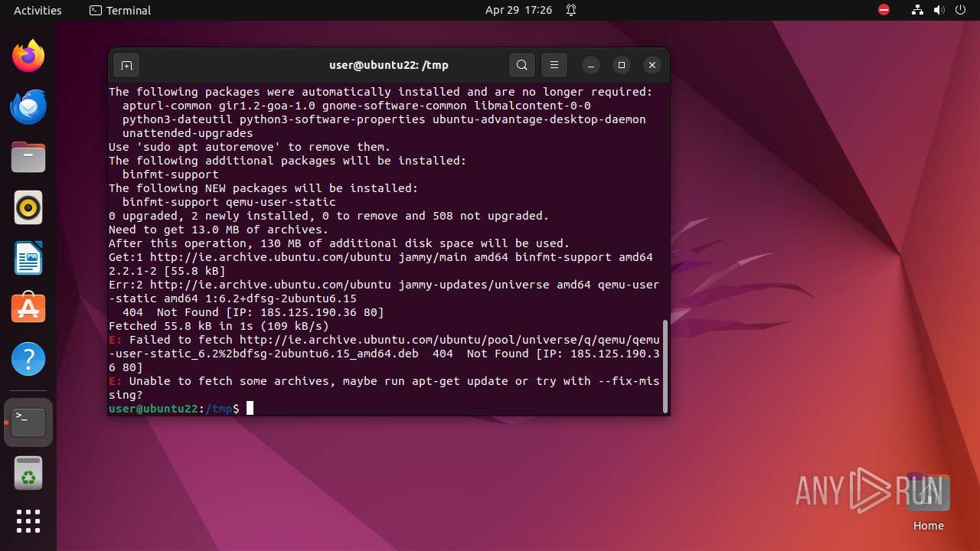Open the clock and calendar panel
Image resolution: width=980 pixels, height=551 pixels.
pyautogui.click(x=518, y=10)
